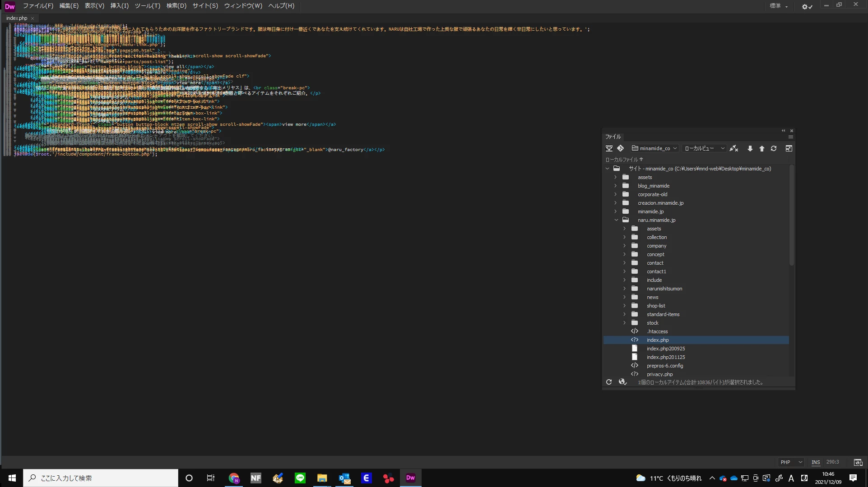Sort by the ローカルファイル column header
Image resolution: width=868 pixels, height=487 pixels.
622,160
